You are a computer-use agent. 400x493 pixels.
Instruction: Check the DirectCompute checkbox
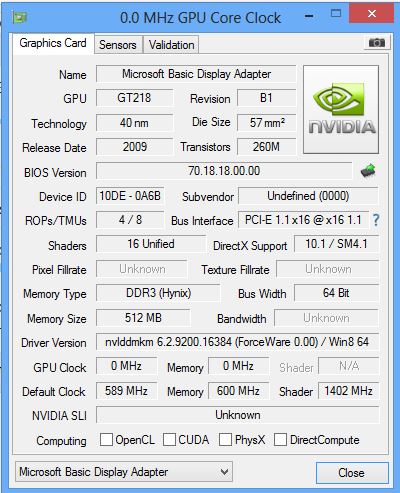point(280,439)
